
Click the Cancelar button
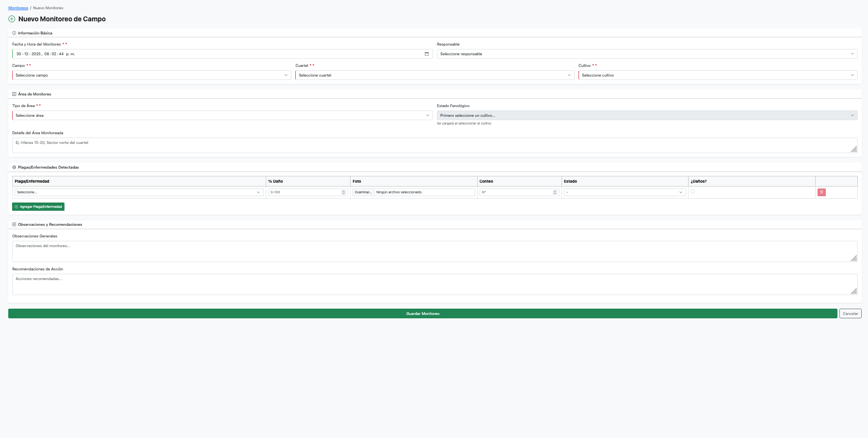coord(851,313)
